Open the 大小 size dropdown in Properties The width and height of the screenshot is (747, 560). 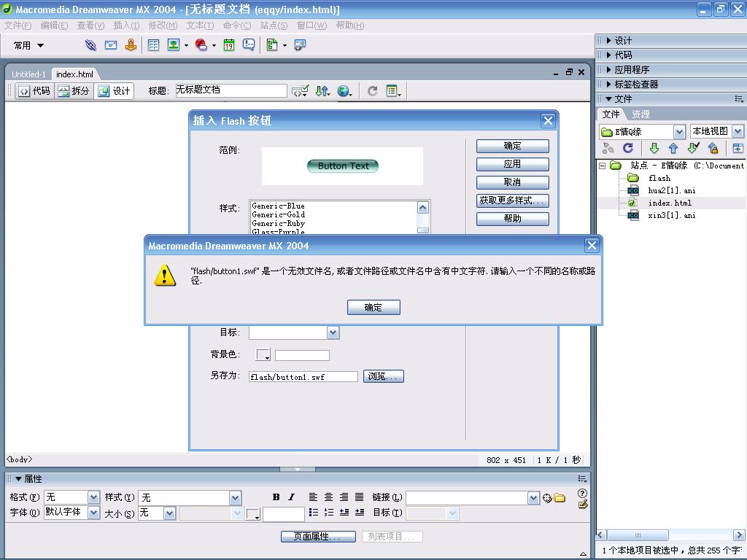pos(170,513)
